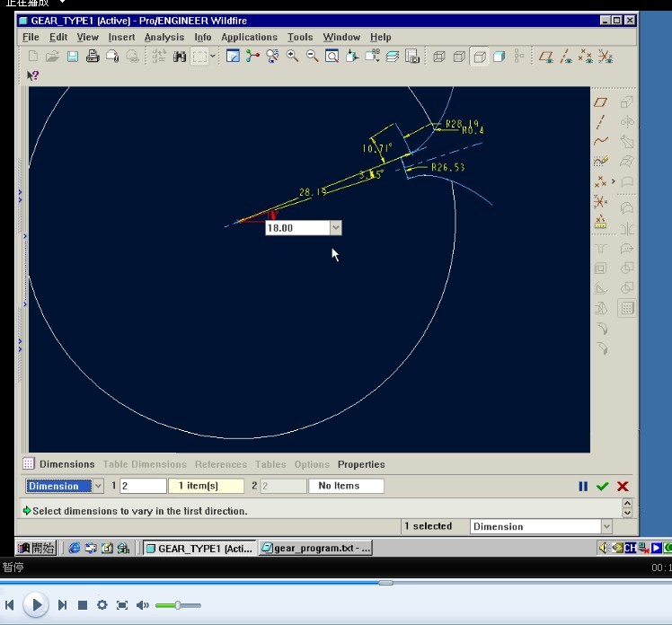Open dropdown arrow of 18.00 value box

tap(336, 228)
